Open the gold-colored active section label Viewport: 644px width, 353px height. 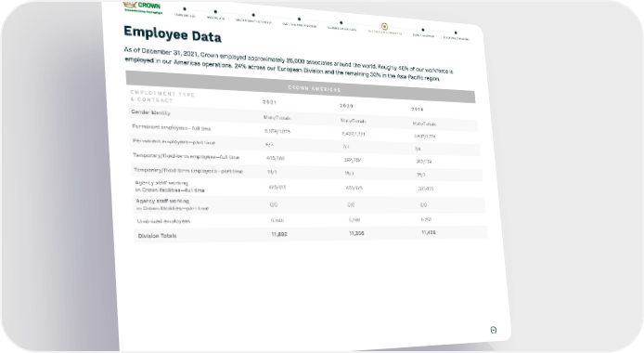pos(385,33)
